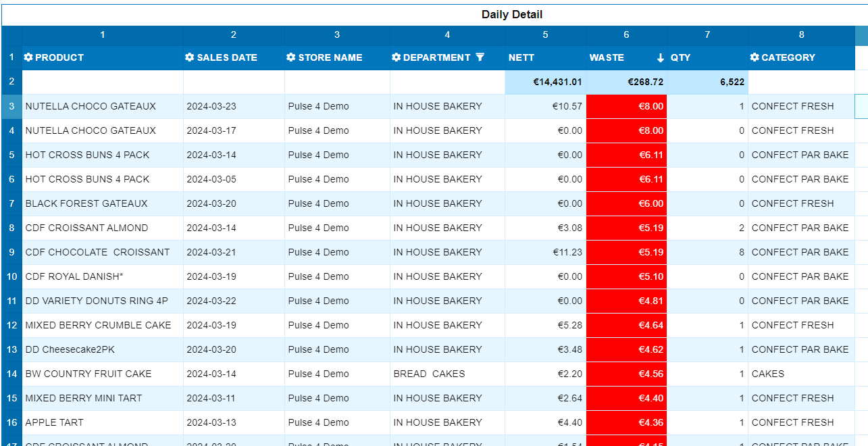Click the red €6.00 waste cell
Viewport: 868px width, 446px height.
tap(626, 203)
